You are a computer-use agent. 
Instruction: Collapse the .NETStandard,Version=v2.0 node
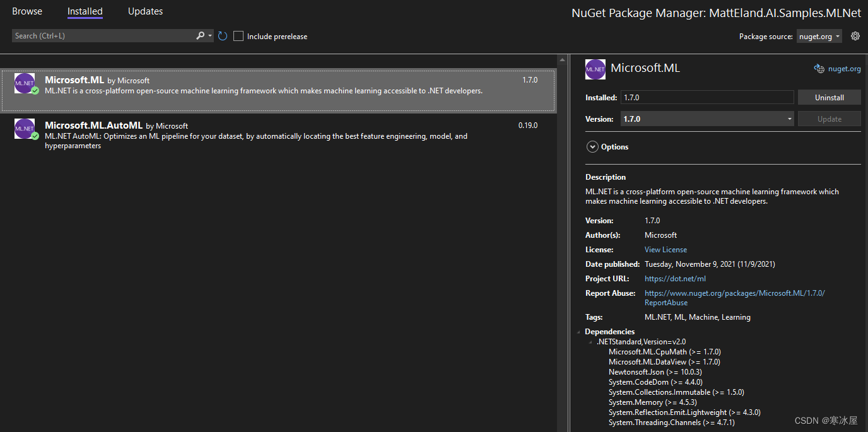coord(590,342)
